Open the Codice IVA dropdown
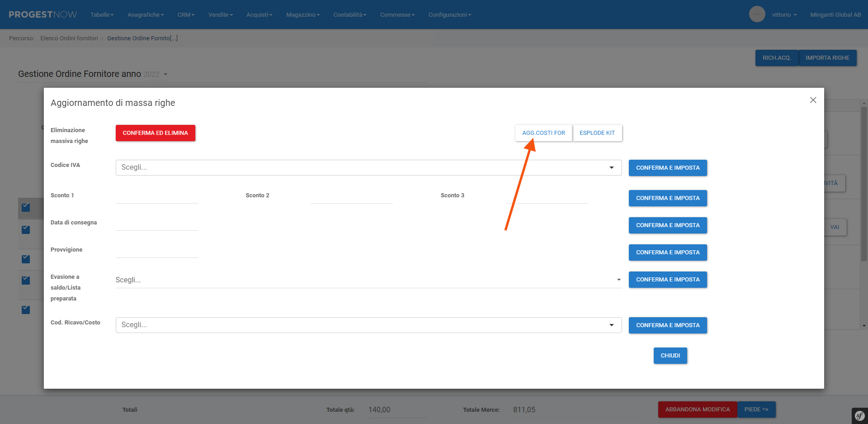868x424 pixels. 368,167
